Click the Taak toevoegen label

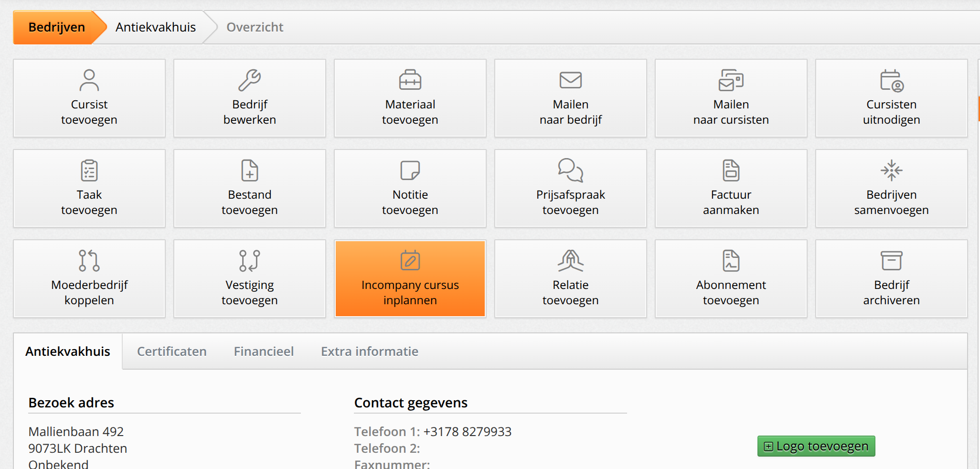(x=89, y=202)
